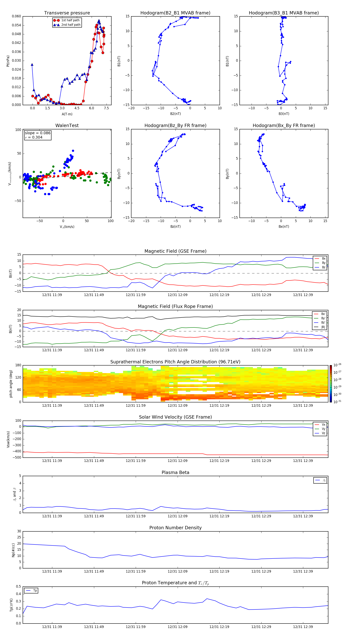Click the "Bx(nT)" x-axis label
The image size is (351, 644).
(284, 227)
